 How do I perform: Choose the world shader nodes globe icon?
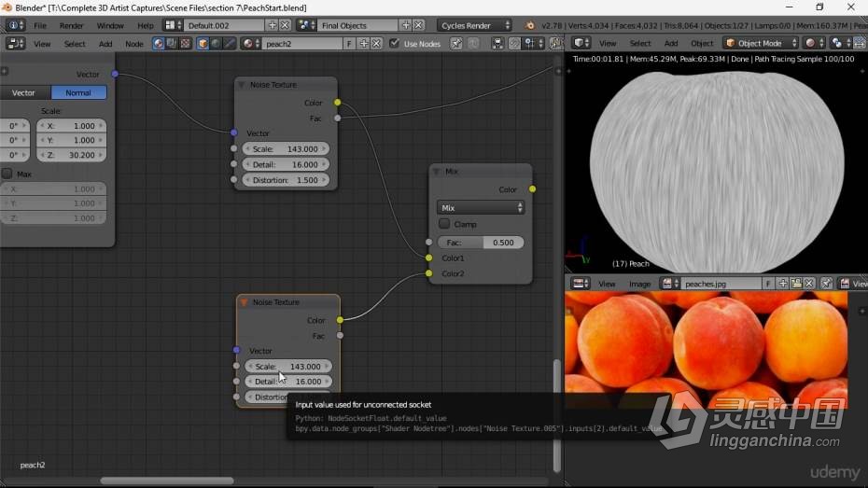coord(216,44)
